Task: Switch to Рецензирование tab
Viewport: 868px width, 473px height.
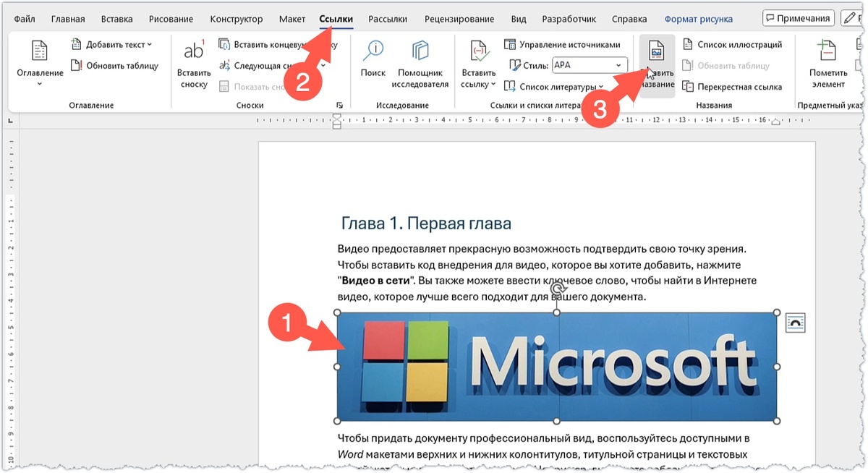Action: (459, 19)
